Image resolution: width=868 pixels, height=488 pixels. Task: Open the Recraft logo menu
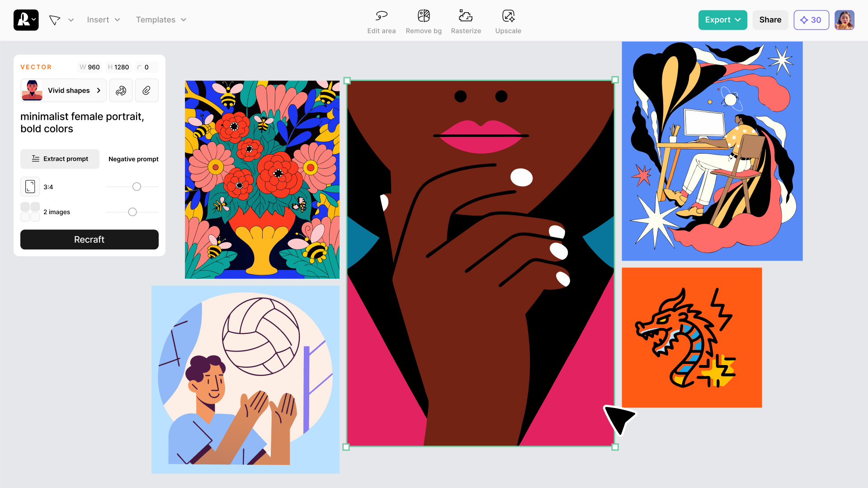pyautogui.click(x=26, y=20)
